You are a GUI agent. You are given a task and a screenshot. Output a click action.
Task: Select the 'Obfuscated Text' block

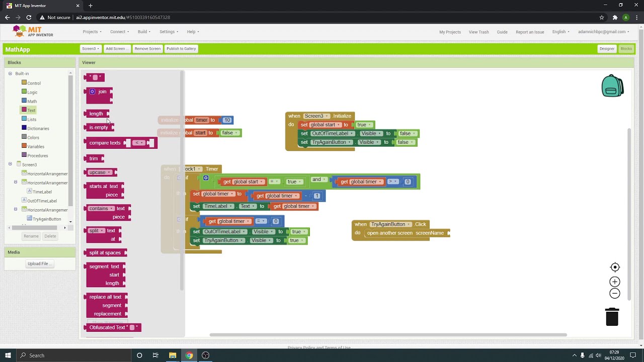click(113, 328)
